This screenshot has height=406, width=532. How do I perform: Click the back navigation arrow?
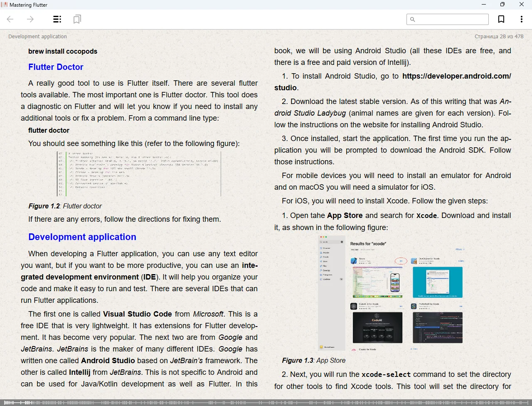(x=10, y=19)
